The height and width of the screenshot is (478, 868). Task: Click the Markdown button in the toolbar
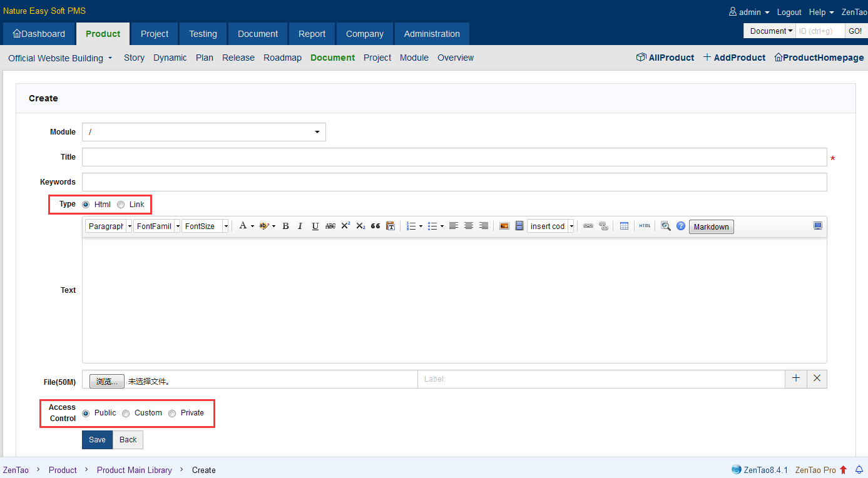(x=711, y=227)
